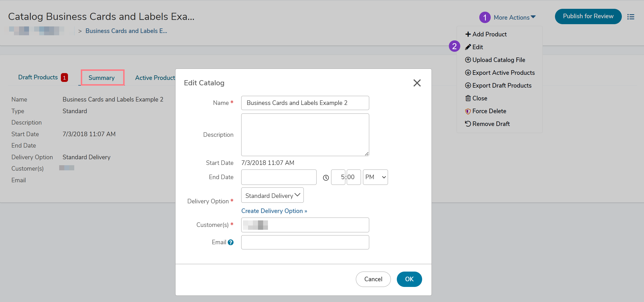Click the Email help question mark icon

[x=231, y=242]
